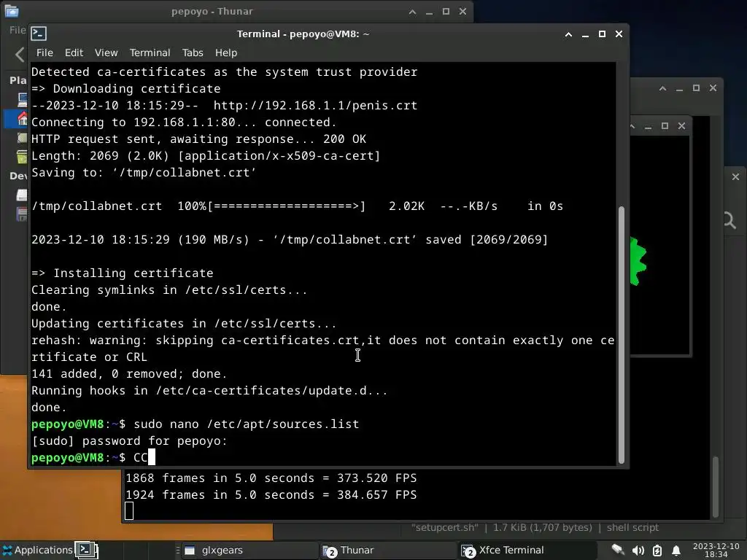Close the dark window behind the terminal
Image resolution: width=747 pixels, height=560 pixels.
pos(713,88)
